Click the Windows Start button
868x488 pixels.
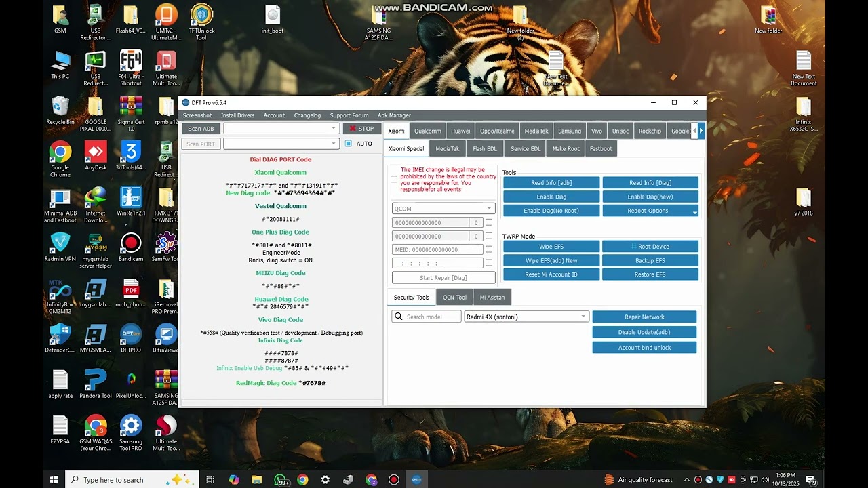click(x=54, y=480)
